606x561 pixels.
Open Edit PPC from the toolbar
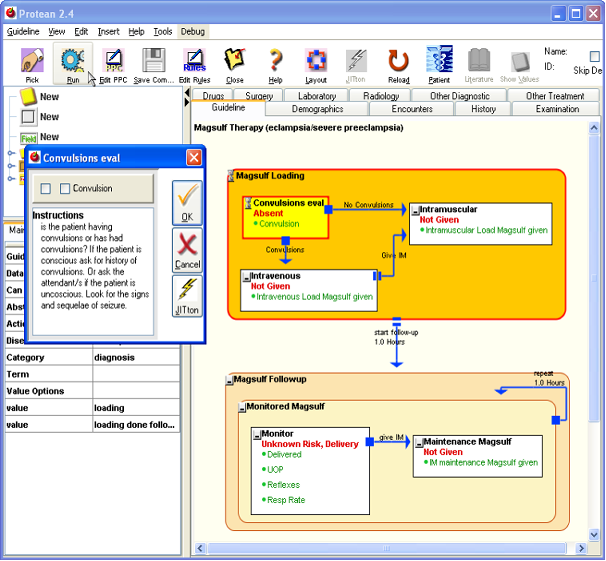pos(113,60)
